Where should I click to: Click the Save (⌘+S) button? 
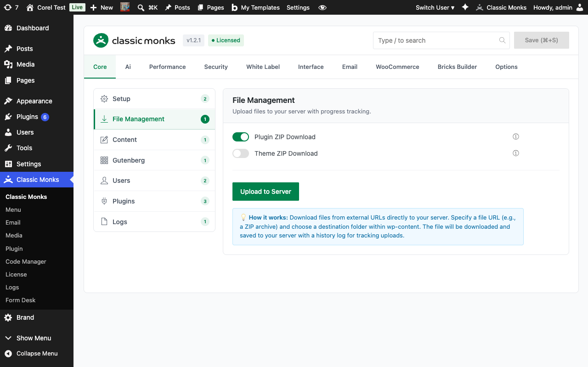pyautogui.click(x=542, y=40)
